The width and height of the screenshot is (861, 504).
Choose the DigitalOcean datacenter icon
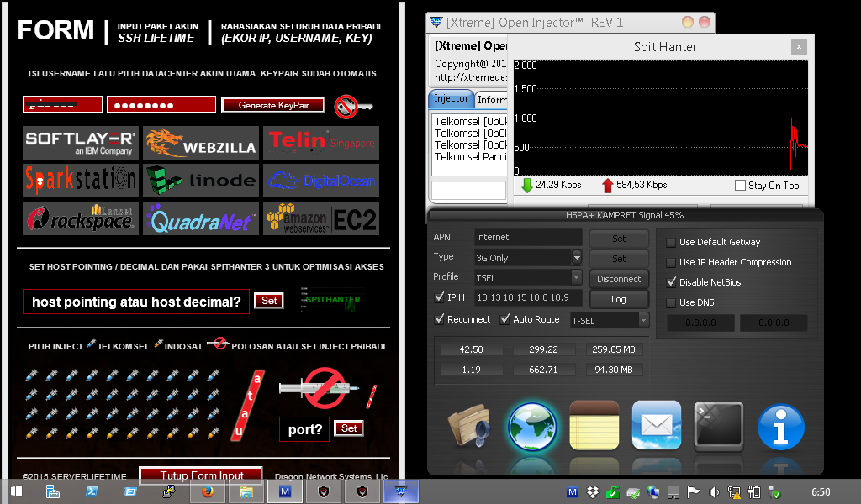pyautogui.click(x=321, y=180)
